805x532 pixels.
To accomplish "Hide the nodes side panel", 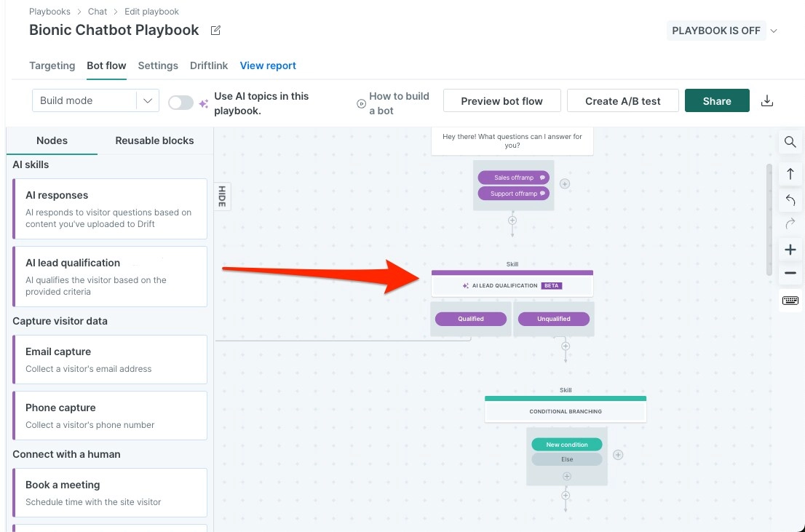I will coord(222,196).
